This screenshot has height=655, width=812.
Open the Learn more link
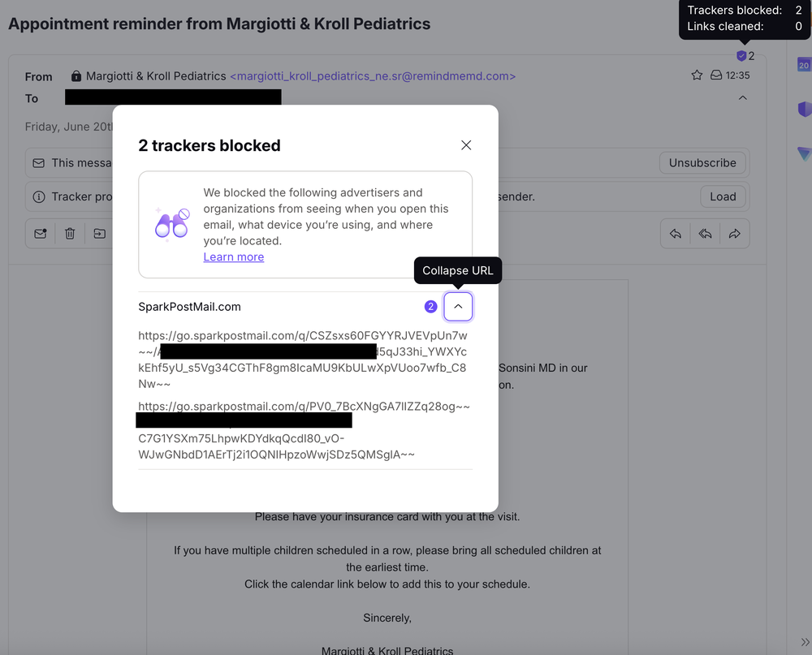click(x=234, y=256)
